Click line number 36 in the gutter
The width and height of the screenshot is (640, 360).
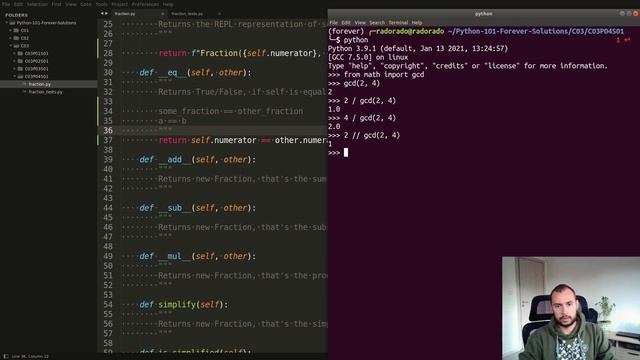point(108,131)
